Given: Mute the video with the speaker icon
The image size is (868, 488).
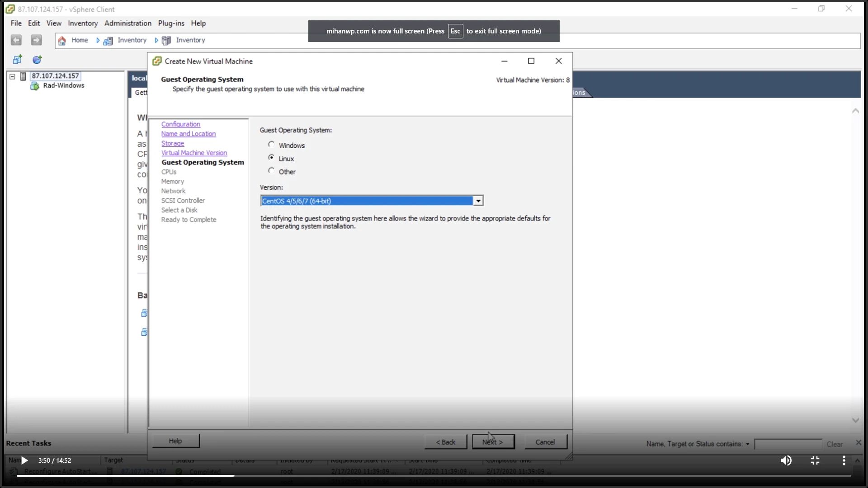Looking at the screenshot, I should pos(786,460).
